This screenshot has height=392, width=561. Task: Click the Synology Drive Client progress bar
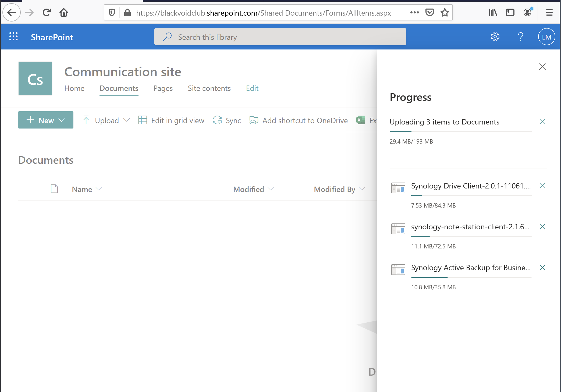click(x=471, y=195)
